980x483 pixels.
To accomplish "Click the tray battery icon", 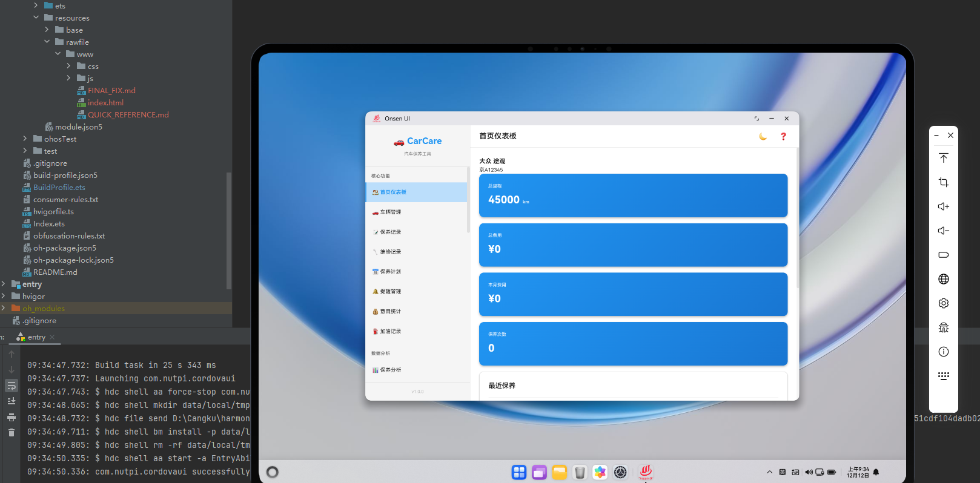I will click(832, 472).
